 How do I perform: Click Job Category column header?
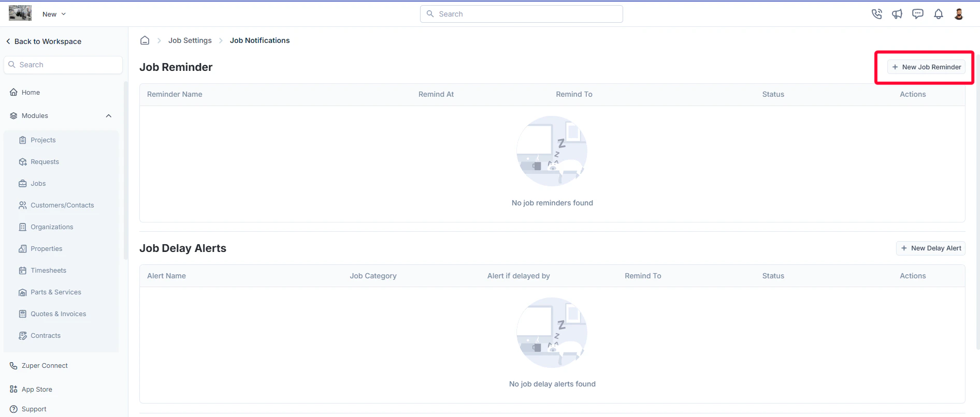(373, 276)
